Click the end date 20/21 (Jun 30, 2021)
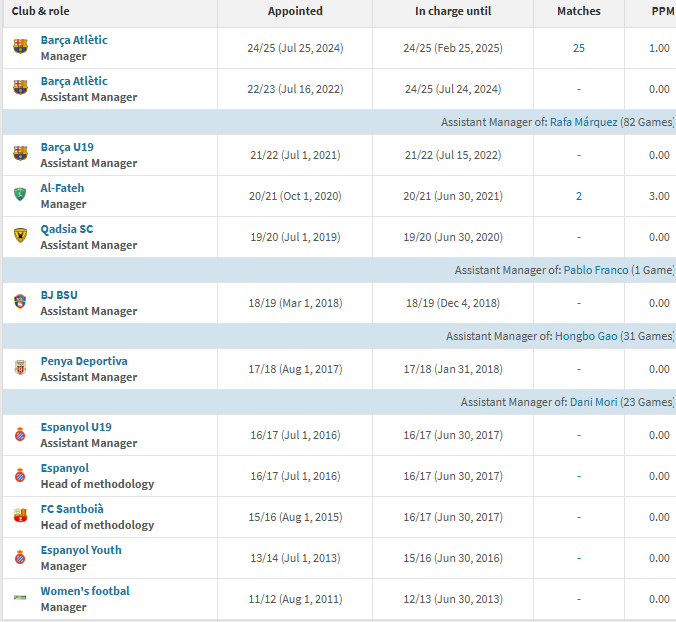 point(453,196)
